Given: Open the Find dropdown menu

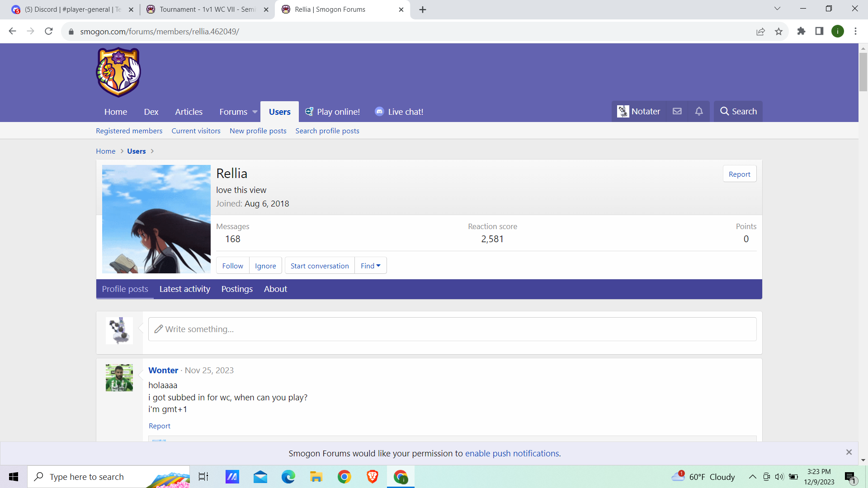Looking at the screenshot, I should tap(371, 266).
